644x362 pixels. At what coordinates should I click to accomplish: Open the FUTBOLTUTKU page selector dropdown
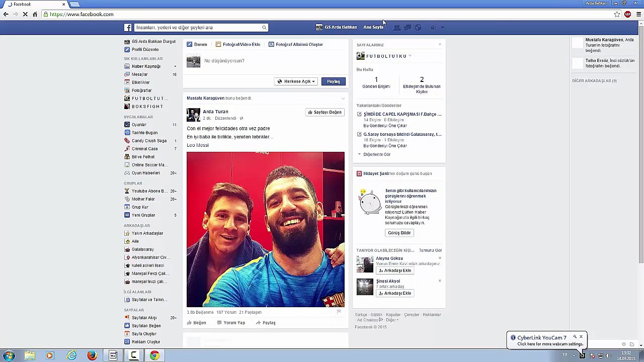(410, 56)
